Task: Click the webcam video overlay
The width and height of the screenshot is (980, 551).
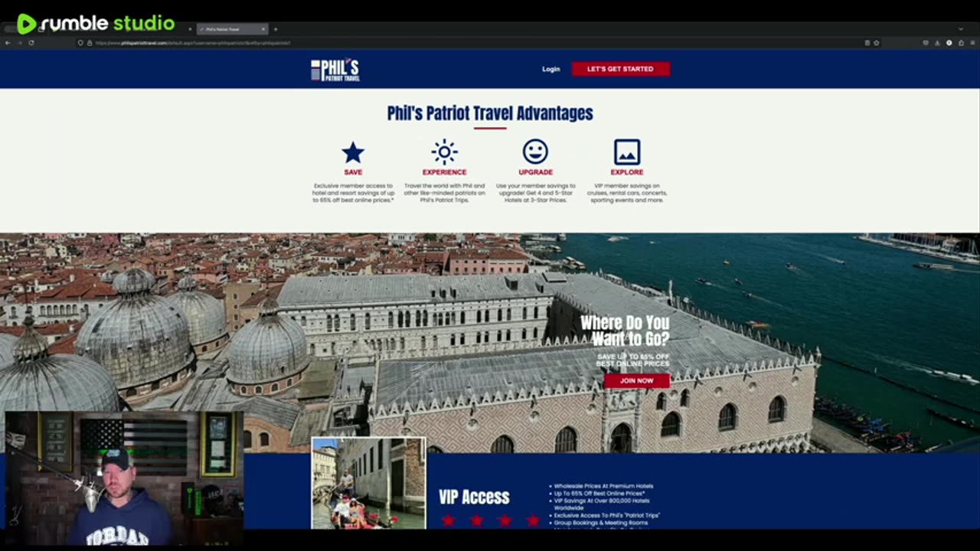Action: 122,478
